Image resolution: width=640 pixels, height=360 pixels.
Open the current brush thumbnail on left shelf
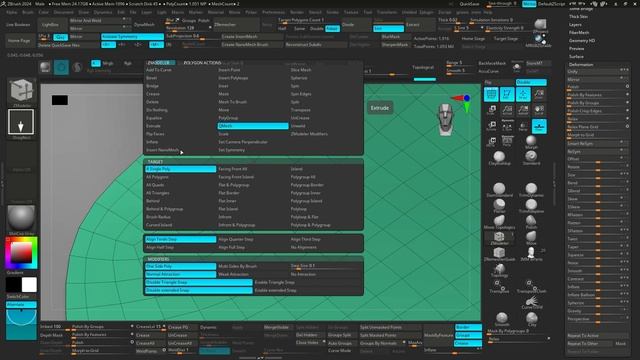(x=21, y=92)
